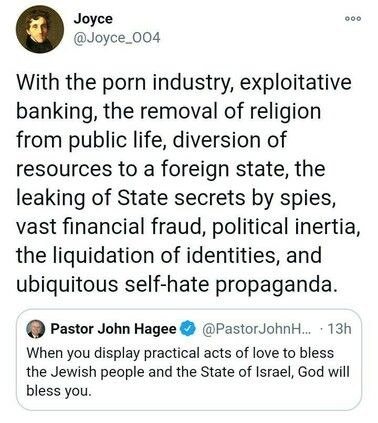Click Pastor John Hagee's small avatar

pyautogui.click(x=35, y=329)
